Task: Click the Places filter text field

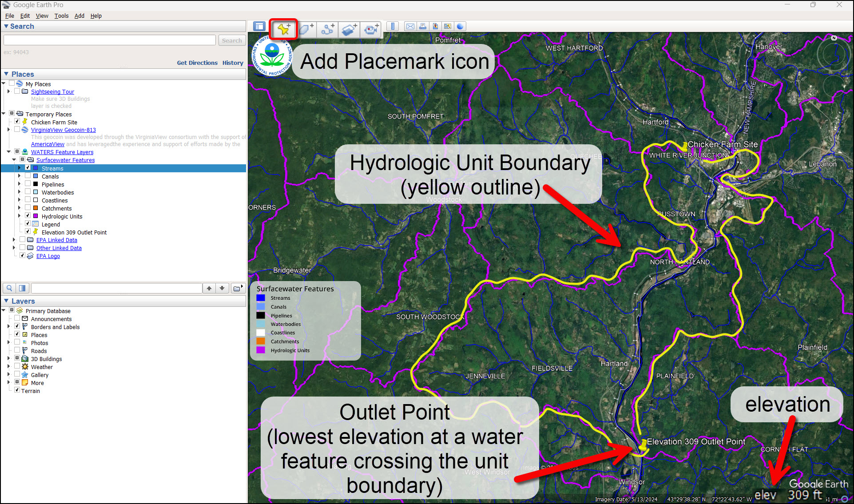Action: (117, 288)
